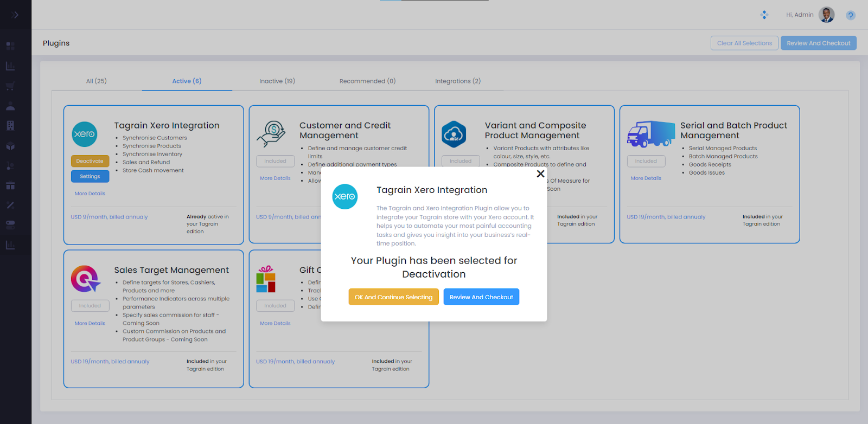Click the Serial and Batch Product Management title

(733, 130)
